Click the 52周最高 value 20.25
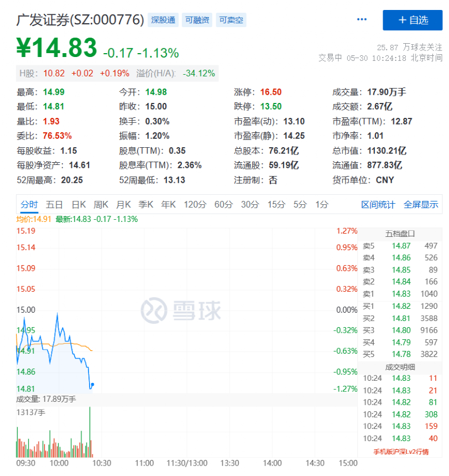 coord(72,180)
